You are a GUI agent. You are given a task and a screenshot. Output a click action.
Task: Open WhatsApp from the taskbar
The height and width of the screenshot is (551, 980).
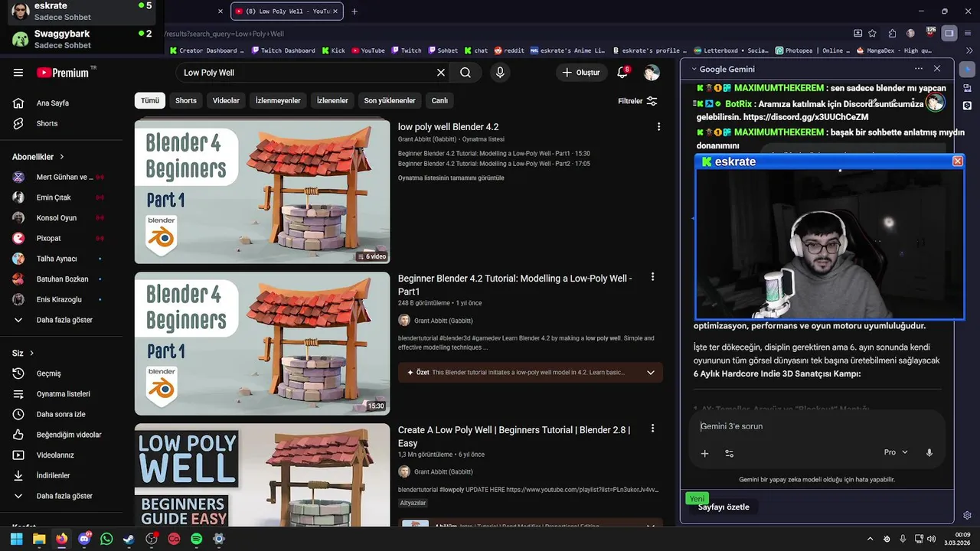click(106, 539)
